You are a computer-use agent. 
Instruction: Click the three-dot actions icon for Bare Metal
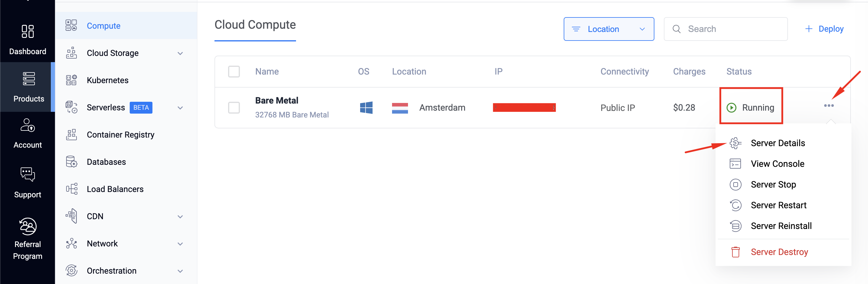coord(829,106)
